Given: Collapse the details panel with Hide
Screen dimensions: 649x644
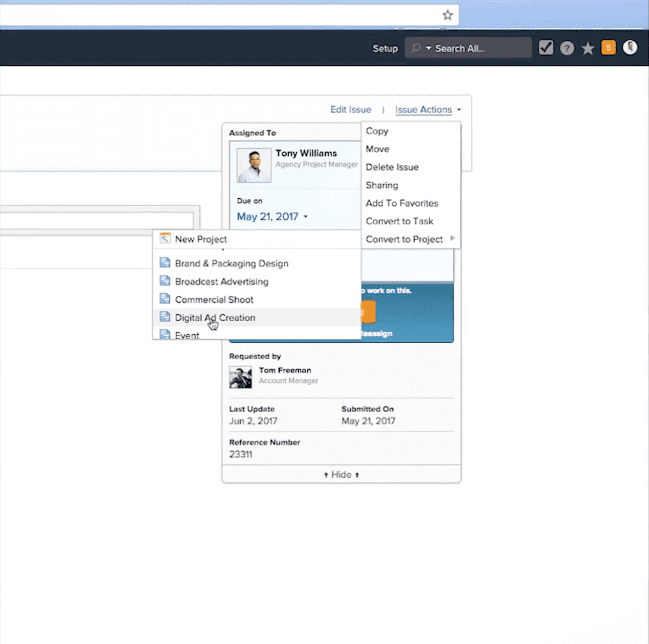Looking at the screenshot, I should point(341,475).
